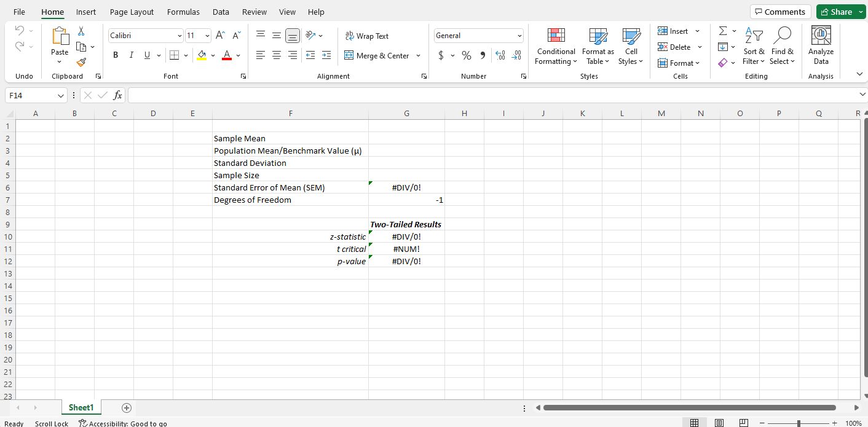The image size is (868, 427).
Task: Click the Percent Style icon
Action: click(466, 55)
